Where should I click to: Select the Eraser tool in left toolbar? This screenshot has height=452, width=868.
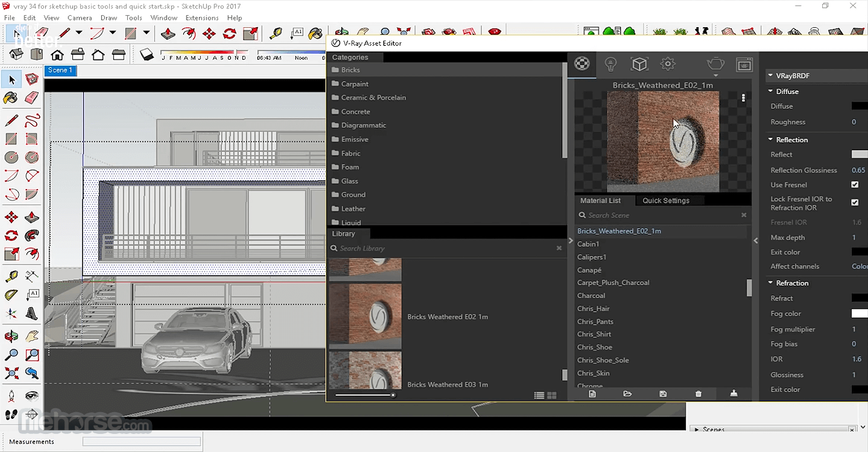[32, 98]
